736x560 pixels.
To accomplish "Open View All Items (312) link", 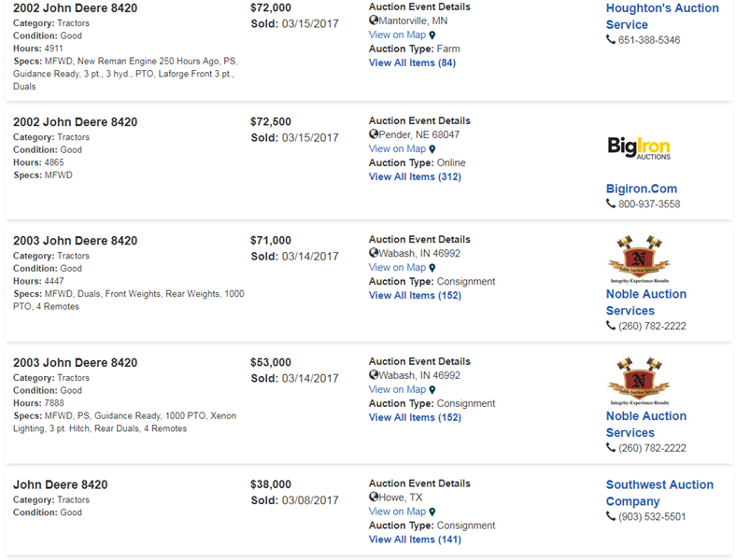I will [x=415, y=176].
